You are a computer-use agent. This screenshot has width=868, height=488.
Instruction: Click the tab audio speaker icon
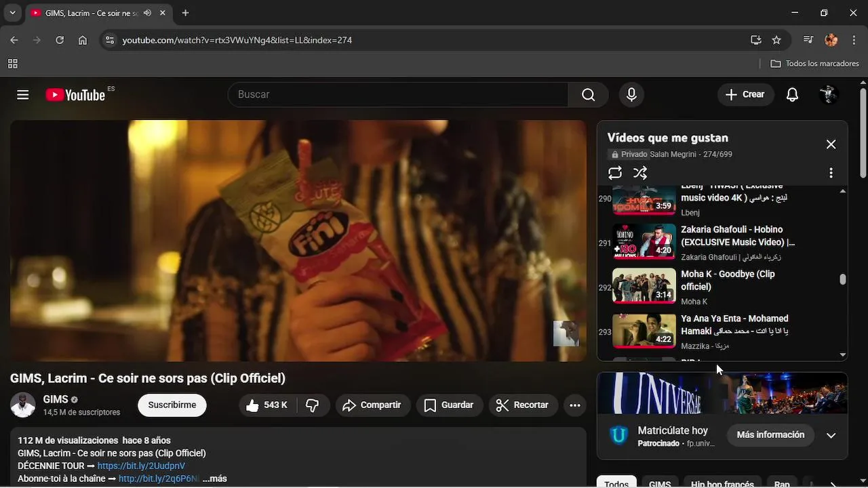point(147,13)
